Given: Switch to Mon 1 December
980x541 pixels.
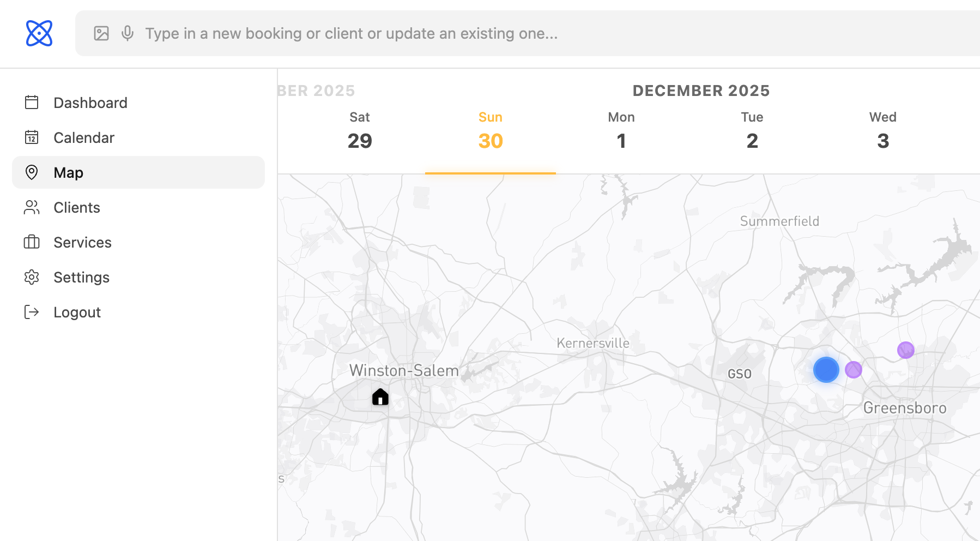Looking at the screenshot, I should click(621, 131).
